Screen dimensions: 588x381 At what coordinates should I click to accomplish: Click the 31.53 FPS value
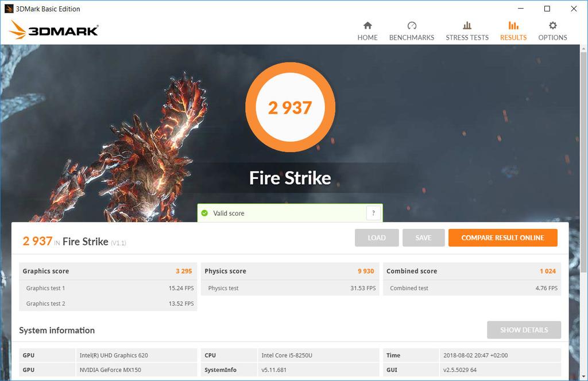[363, 288]
